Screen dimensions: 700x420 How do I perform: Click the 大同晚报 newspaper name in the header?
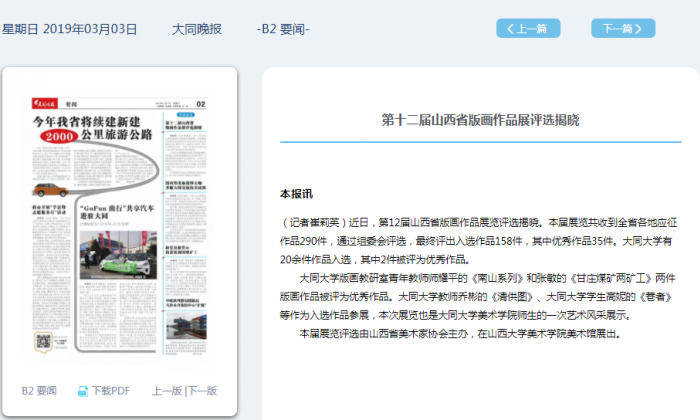pos(198,29)
